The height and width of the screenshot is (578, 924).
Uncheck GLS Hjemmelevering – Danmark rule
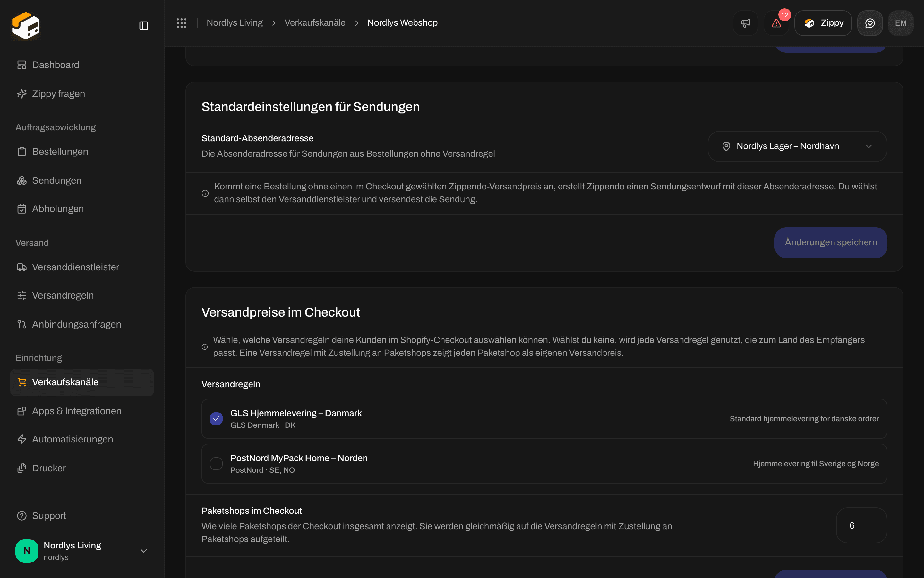coord(216,419)
